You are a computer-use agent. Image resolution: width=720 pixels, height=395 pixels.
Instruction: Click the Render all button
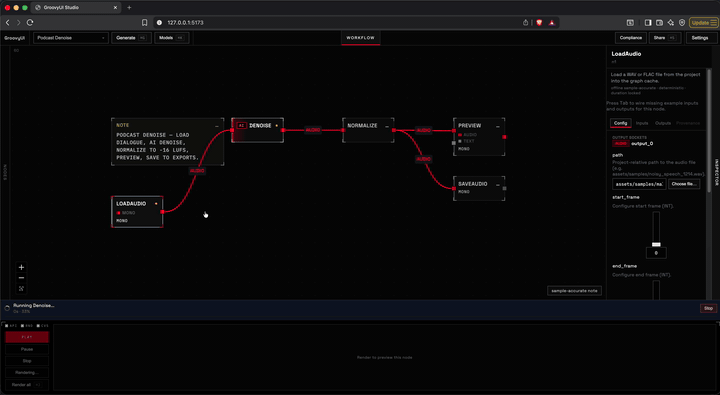(27, 385)
